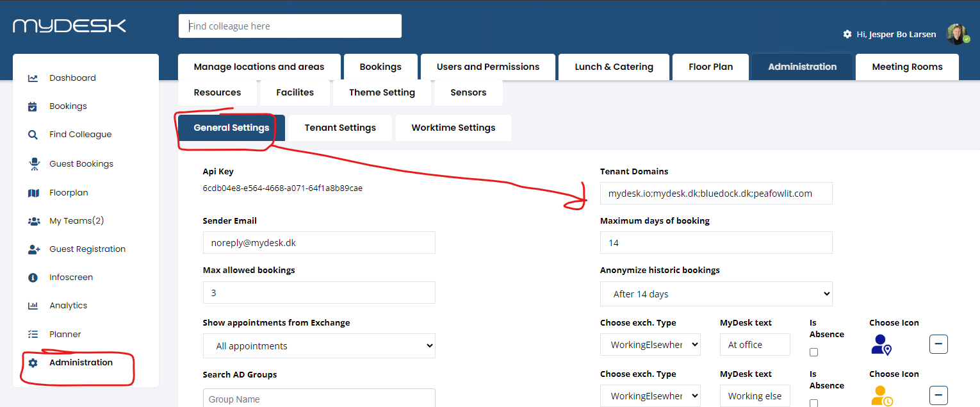Open the Users and Permissions tab
980x407 pixels.
pyautogui.click(x=488, y=67)
